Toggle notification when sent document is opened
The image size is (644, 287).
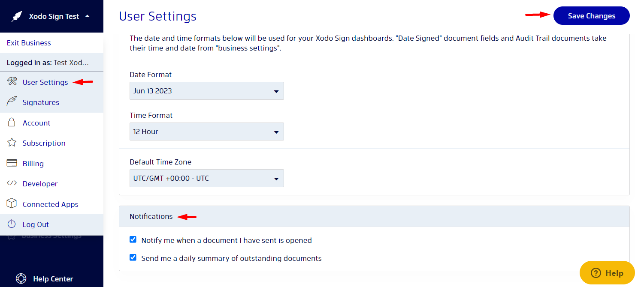pos(133,240)
